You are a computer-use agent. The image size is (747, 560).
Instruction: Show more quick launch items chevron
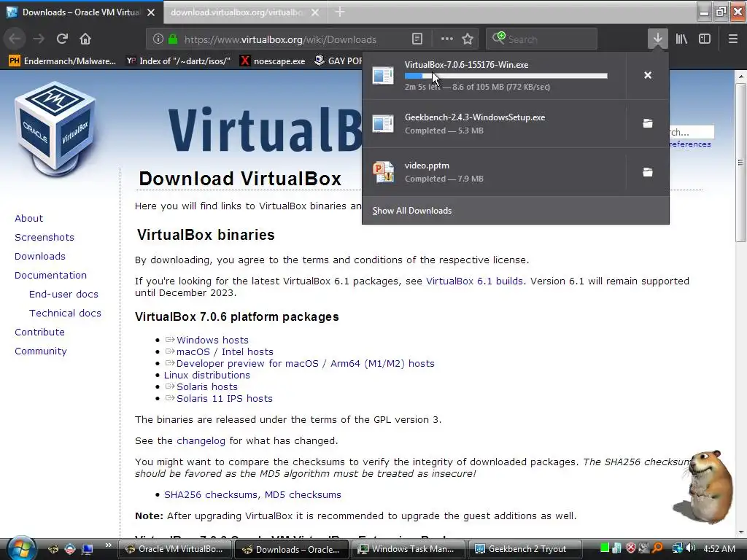[x=108, y=545]
